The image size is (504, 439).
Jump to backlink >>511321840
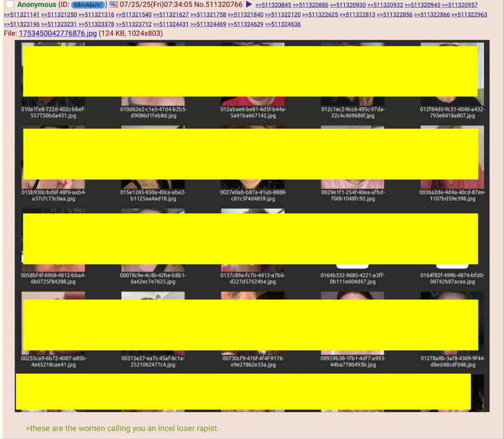click(245, 15)
